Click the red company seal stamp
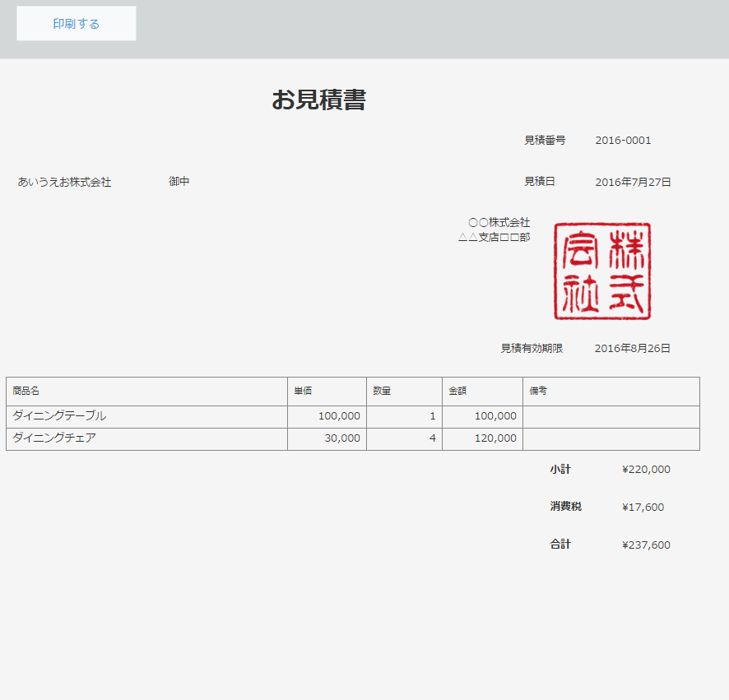729x700 pixels. click(x=601, y=271)
